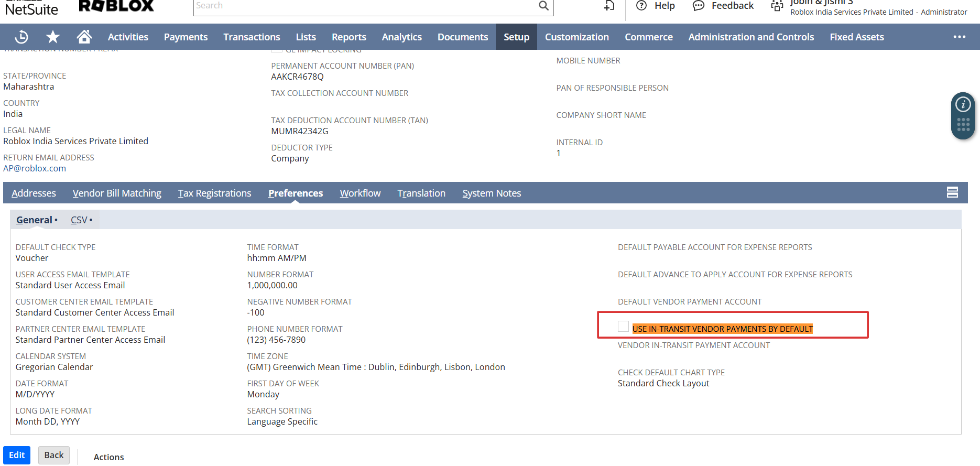Screen dimensions: 980x466
Task: Open the Setup navigation menu
Action: point(516,37)
